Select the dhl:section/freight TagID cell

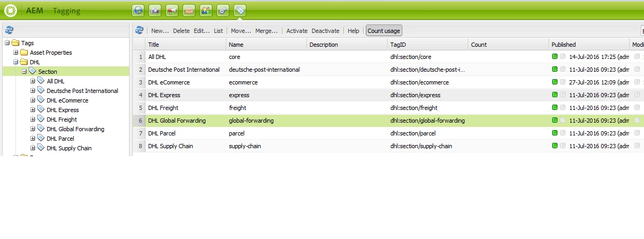coord(414,108)
